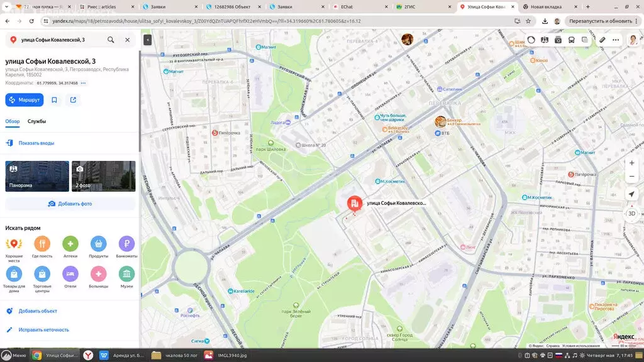Viewport: 644px width, 362px height.
Task: Select the ruler measurement tool
Action: [x=602, y=40]
